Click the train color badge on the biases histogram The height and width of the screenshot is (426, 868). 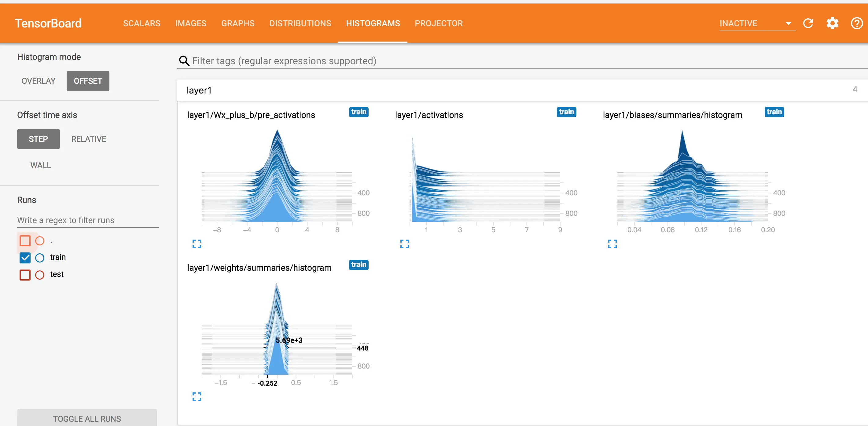(x=774, y=112)
